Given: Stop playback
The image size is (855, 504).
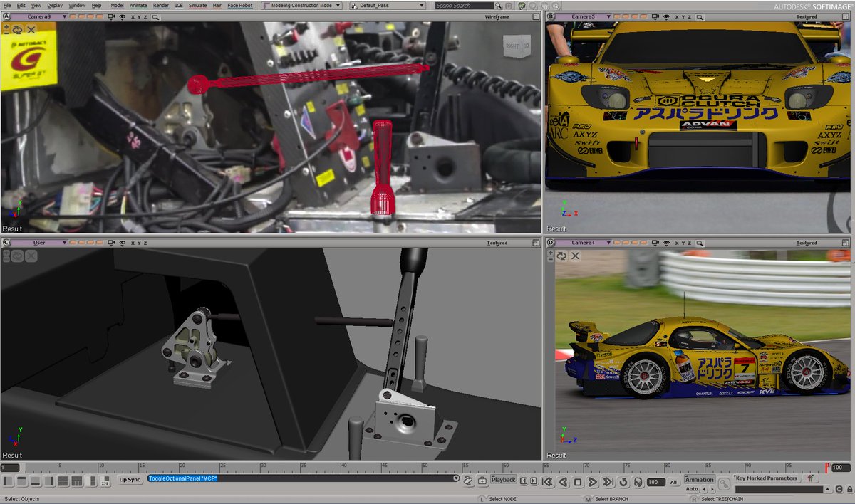Looking at the screenshot, I should 578,482.
